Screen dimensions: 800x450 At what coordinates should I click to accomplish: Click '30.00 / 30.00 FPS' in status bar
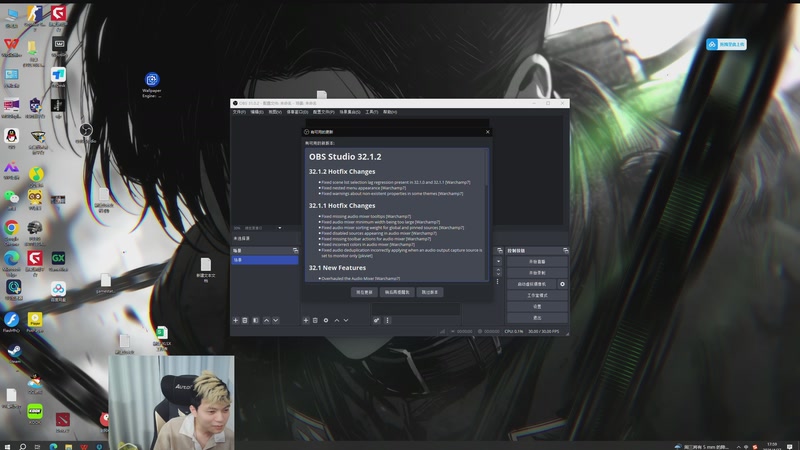click(543, 332)
